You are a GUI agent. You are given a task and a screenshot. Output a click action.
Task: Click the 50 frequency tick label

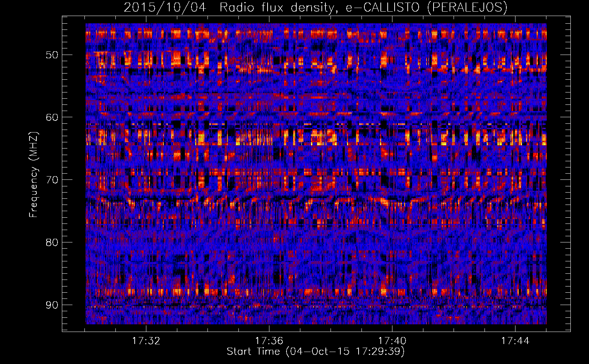coord(52,55)
